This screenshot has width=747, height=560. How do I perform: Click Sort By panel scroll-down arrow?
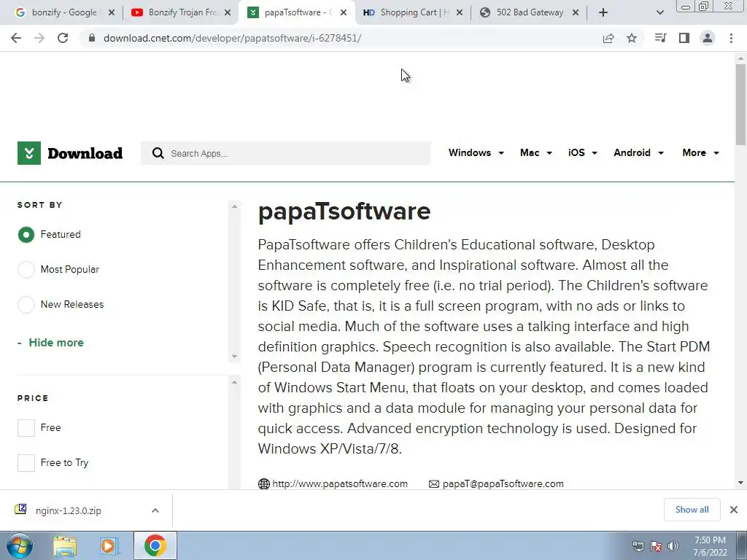pyautogui.click(x=234, y=357)
